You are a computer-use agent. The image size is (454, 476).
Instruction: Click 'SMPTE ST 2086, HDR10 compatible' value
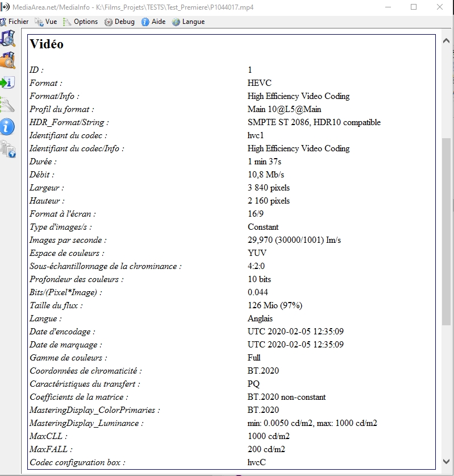[x=314, y=122]
